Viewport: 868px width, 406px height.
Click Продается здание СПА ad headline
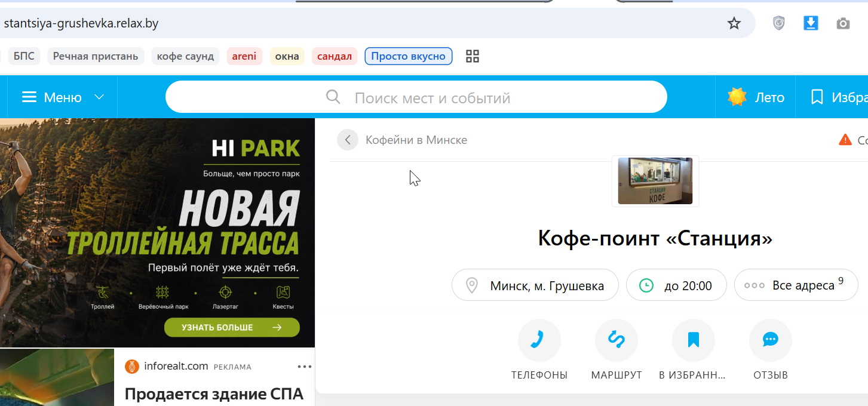click(x=214, y=394)
